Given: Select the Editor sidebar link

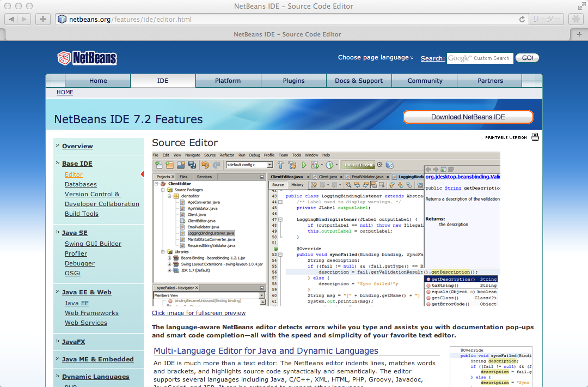Looking at the screenshot, I should (x=73, y=174).
